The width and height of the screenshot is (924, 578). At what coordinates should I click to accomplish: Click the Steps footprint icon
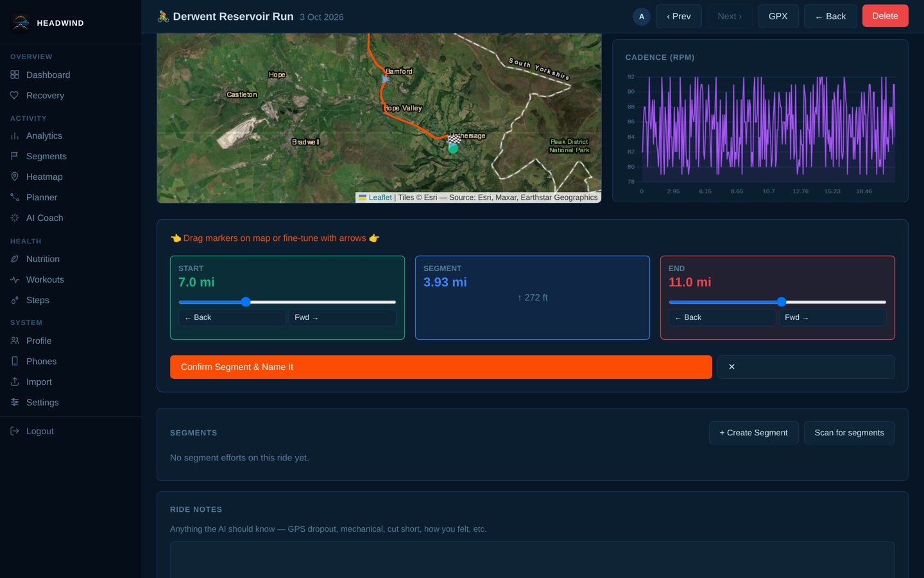[15, 300]
